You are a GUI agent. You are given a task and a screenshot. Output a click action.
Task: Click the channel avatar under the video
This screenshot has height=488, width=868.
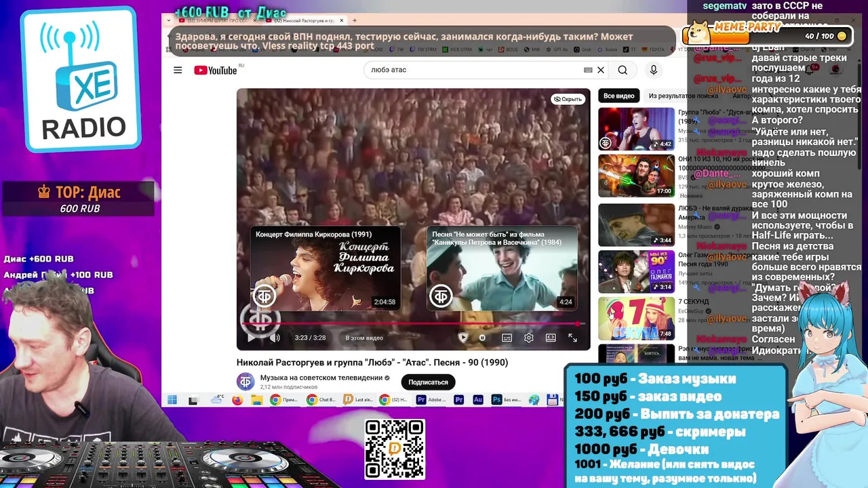coord(245,382)
